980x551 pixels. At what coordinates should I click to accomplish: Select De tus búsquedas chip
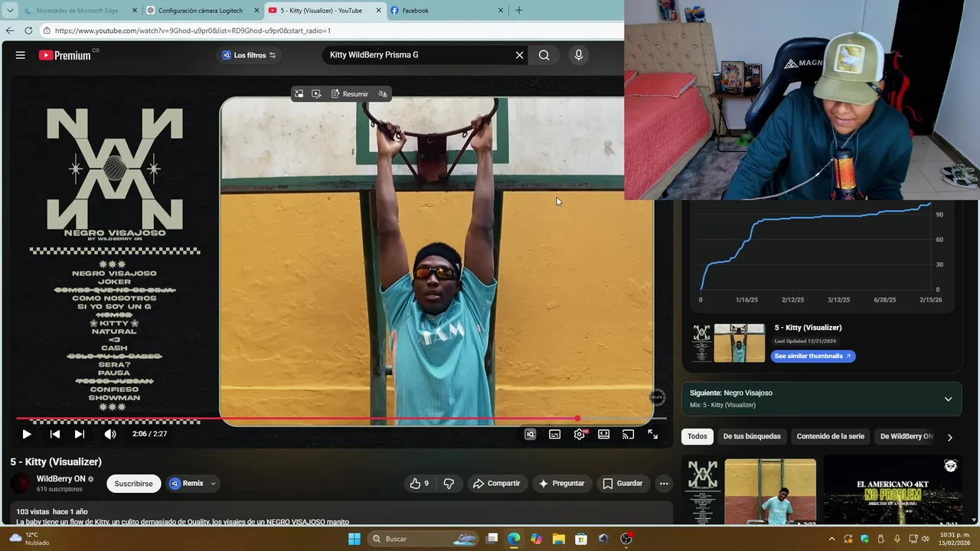752,436
